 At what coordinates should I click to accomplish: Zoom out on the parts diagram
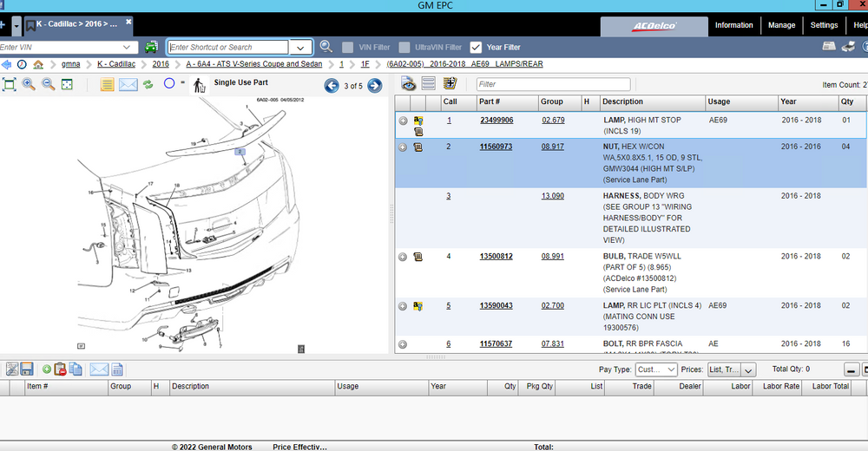[x=48, y=84]
